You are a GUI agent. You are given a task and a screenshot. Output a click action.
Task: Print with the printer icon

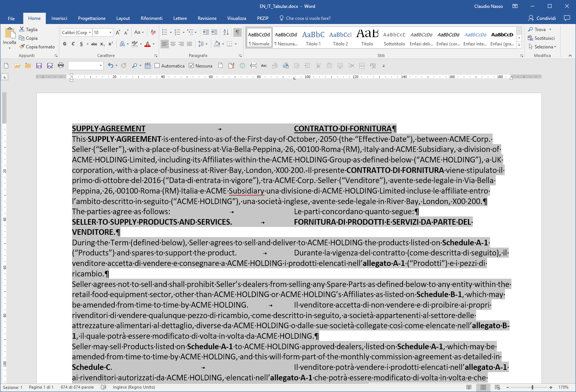coord(61,66)
